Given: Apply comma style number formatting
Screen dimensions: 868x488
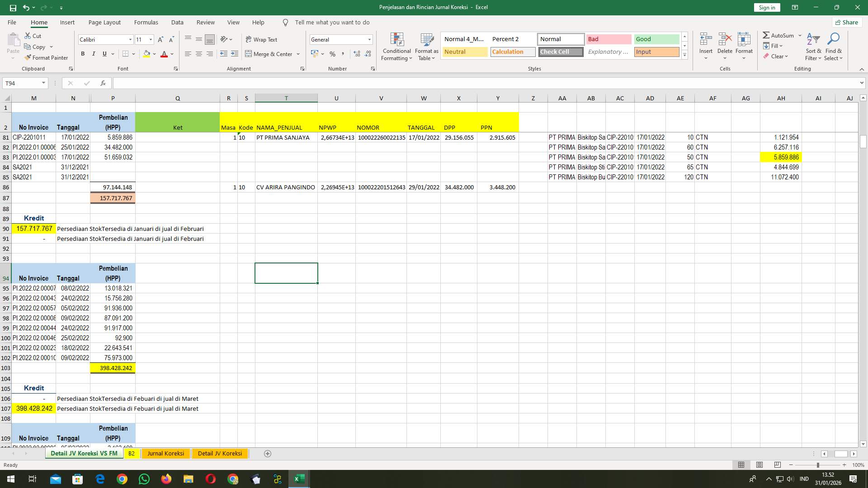Looking at the screenshot, I should [343, 54].
